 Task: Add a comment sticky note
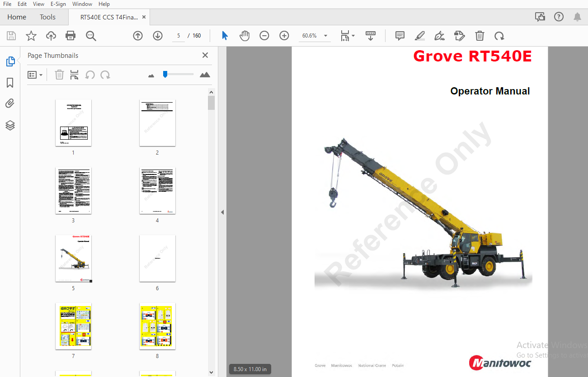tap(400, 36)
